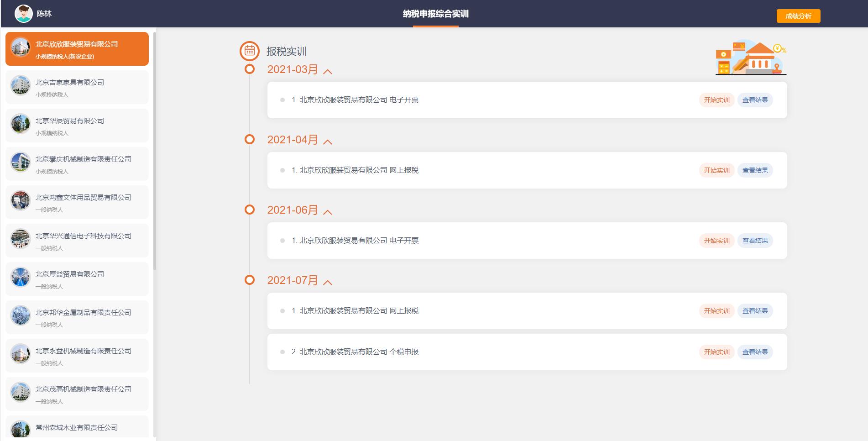Select company 北京邦华金属制品有限责任公司
The height and width of the screenshot is (441, 868).
[77, 317]
